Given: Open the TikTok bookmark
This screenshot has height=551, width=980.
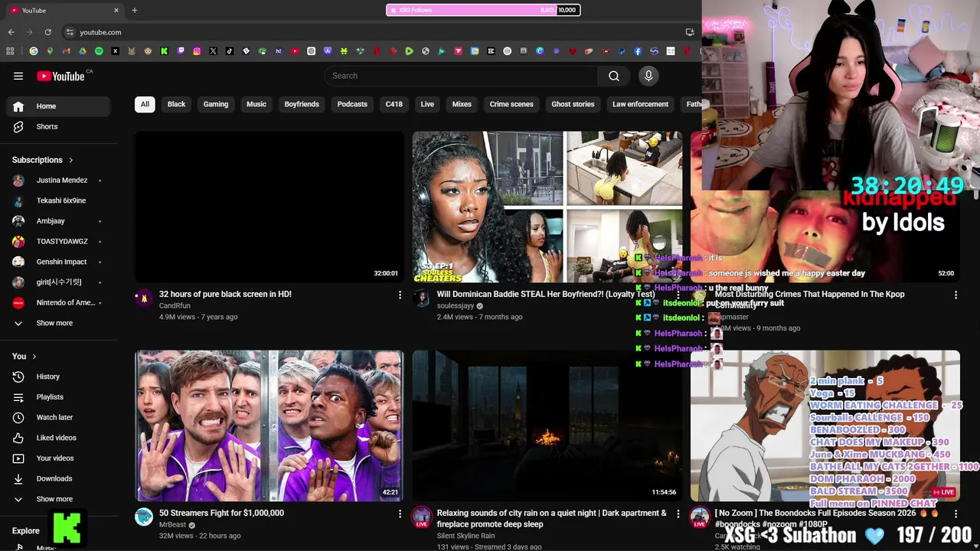Looking at the screenshot, I should coord(230,51).
